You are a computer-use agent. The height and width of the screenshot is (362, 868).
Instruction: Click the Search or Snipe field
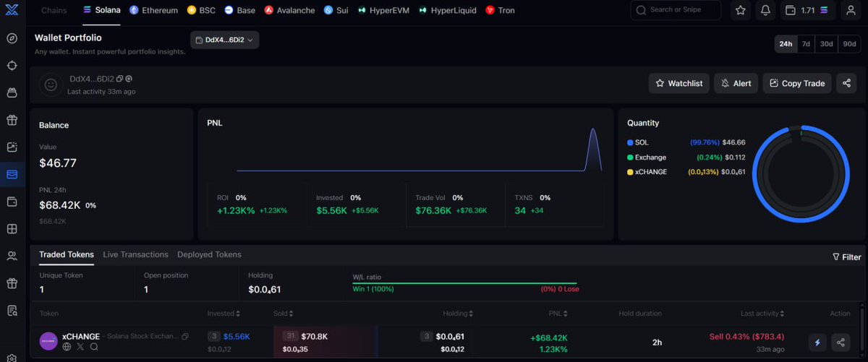pyautogui.click(x=676, y=10)
